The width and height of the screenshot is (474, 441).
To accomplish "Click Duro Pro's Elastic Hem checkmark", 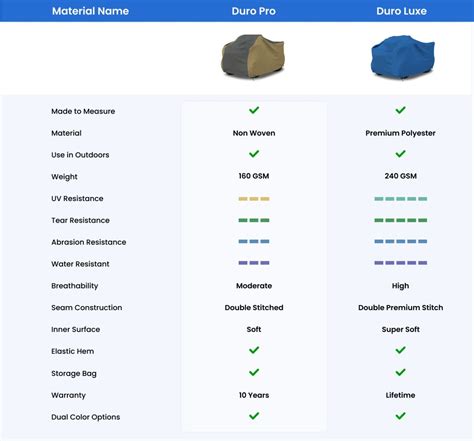I will (254, 350).
